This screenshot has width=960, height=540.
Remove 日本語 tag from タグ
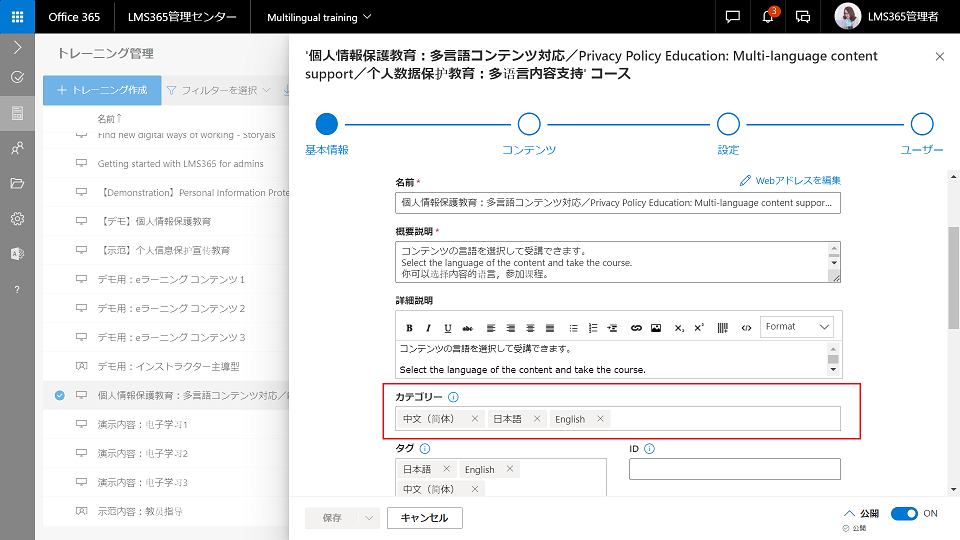pyautogui.click(x=446, y=469)
